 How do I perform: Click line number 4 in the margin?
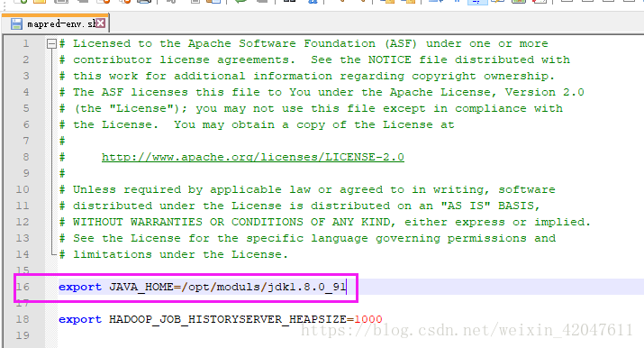coord(26,92)
